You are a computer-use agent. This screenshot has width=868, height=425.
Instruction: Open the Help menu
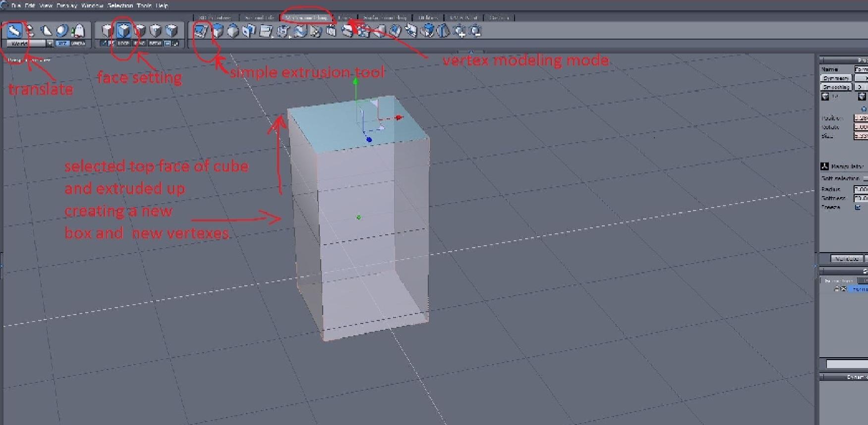pos(162,5)
